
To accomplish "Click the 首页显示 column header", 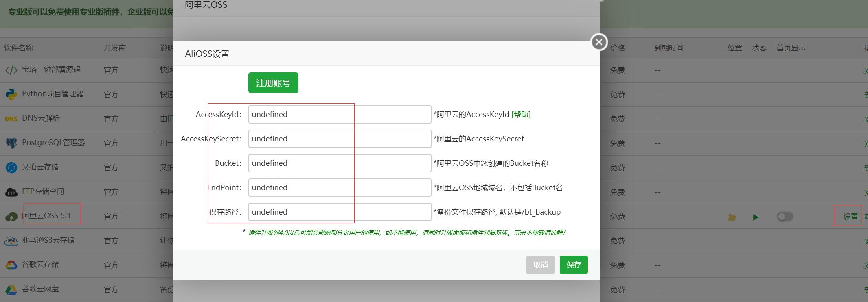I will [791, 48].
